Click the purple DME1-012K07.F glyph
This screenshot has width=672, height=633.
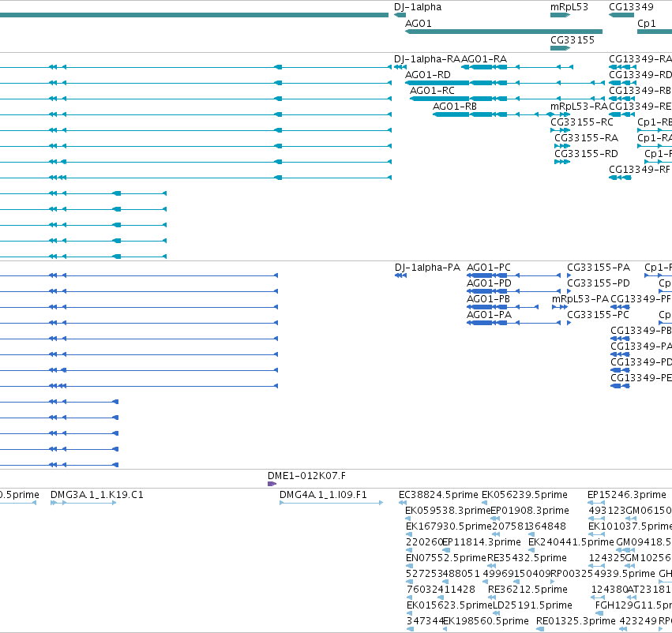(272, 484)
